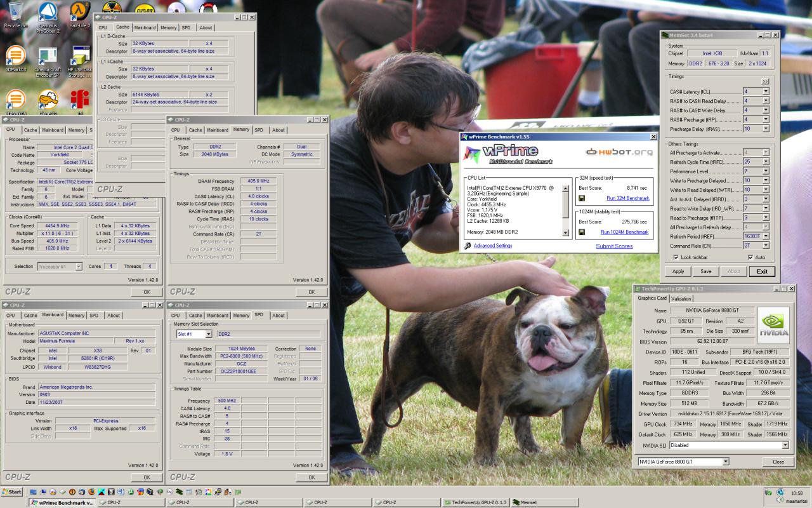812x508 pixels.
Task: Click the Exit button in MemSet
Action: click(762, 271)
